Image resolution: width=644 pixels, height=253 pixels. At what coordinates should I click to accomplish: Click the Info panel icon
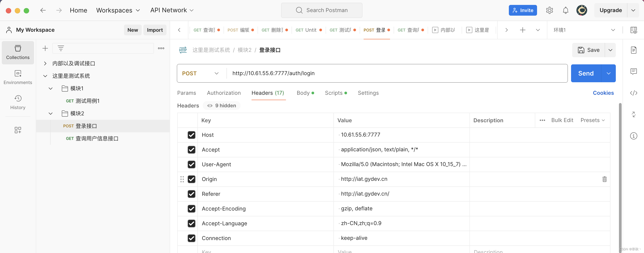point(634,136)
